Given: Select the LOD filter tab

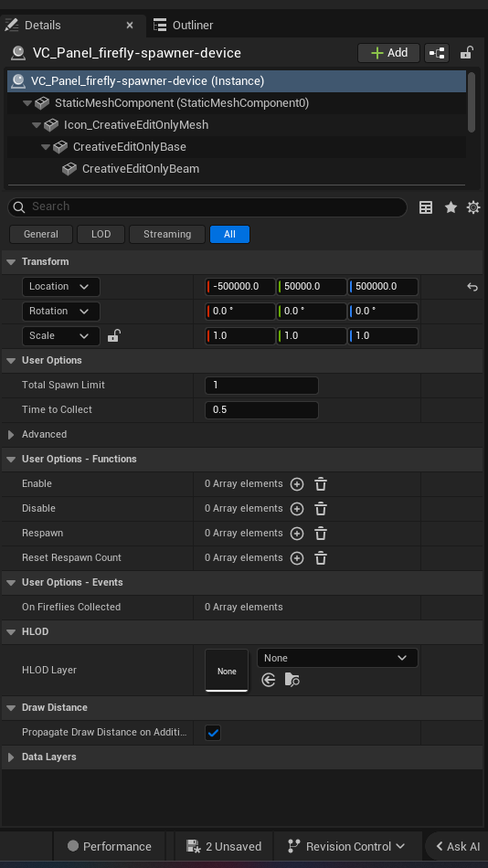Looking at the screenshot, I should pyautogui.click(x=101, y=234).
